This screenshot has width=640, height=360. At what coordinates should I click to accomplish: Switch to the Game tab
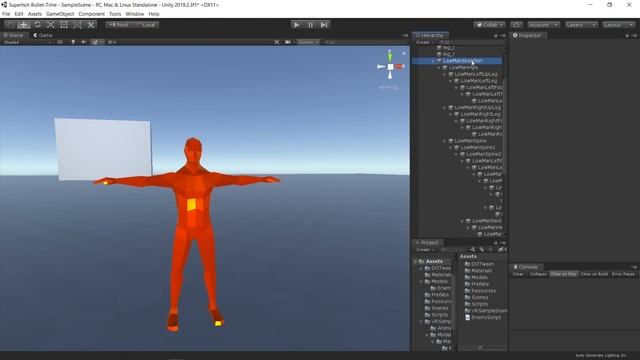pos(43,36)
